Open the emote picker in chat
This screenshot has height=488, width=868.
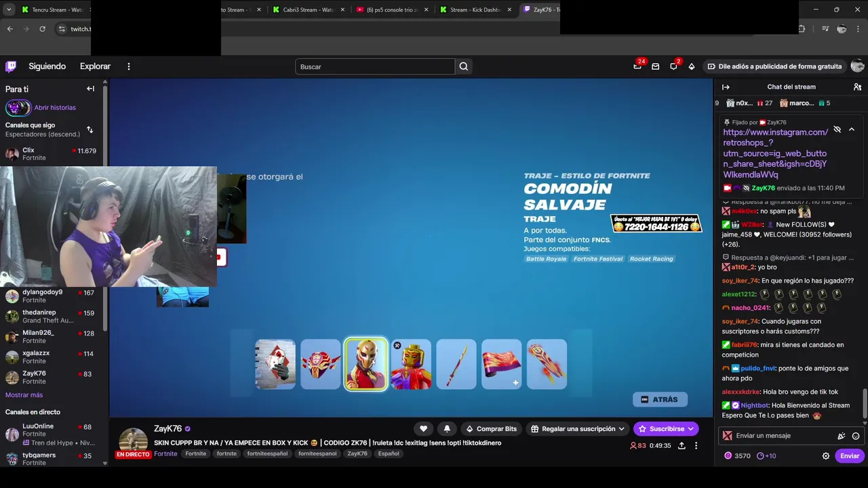coord(856,436)
